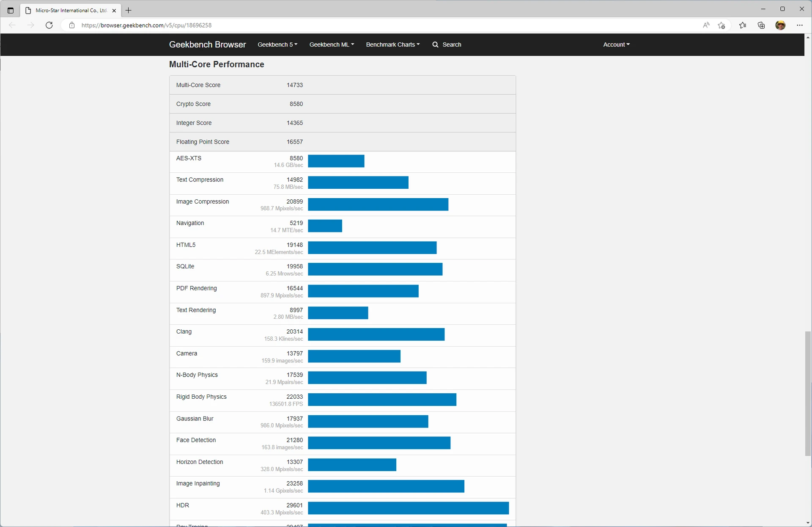Viewport: 812px width, 527px height.
Task: Open the tab actions menu icon
Action: pos(11,11)
